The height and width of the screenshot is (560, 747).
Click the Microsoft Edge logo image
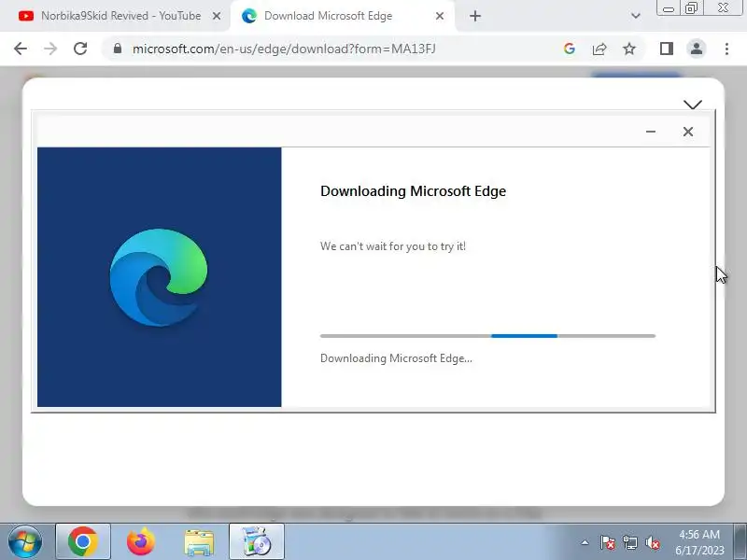(159, 277)
